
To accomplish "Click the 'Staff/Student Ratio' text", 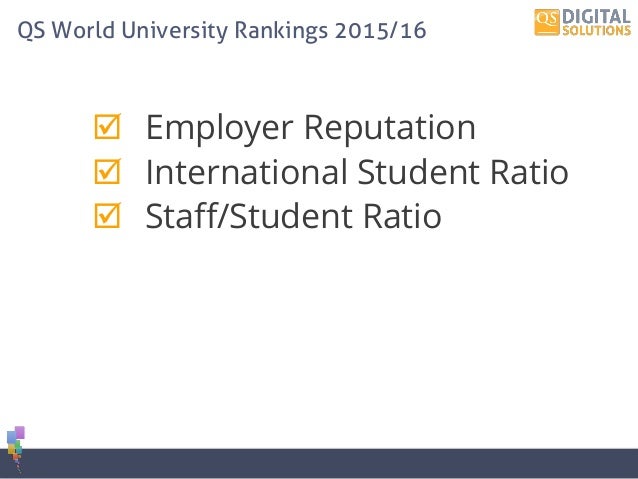I will [x=293, y=216].
